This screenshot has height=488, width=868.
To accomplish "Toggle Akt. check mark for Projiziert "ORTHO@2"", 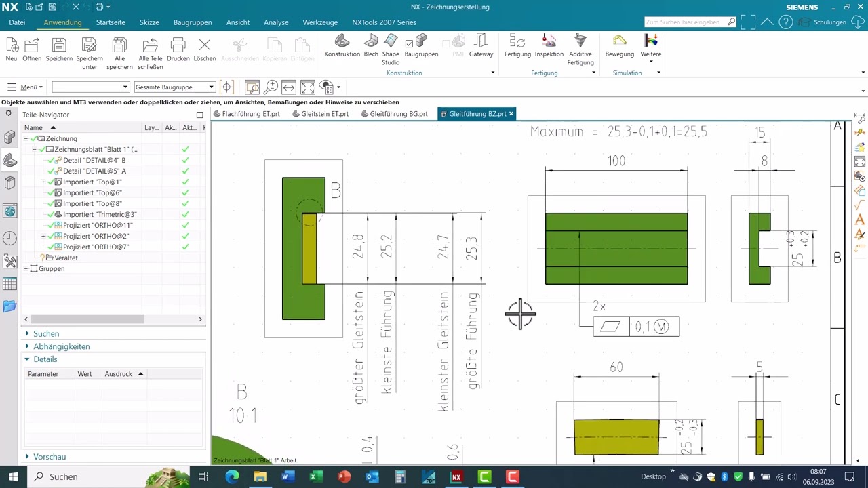I will tap(185, 236).
